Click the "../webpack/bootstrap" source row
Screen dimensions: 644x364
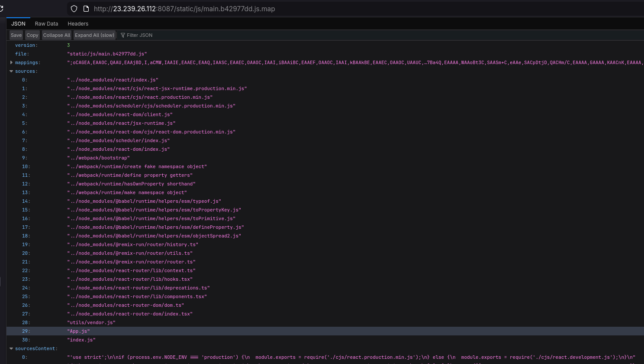pos(98,158)
